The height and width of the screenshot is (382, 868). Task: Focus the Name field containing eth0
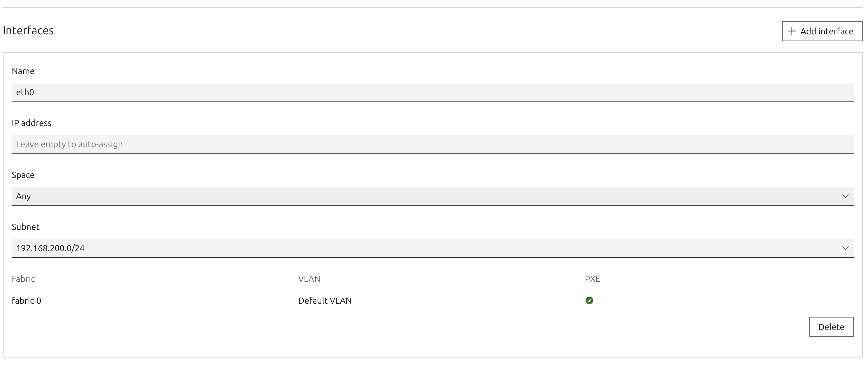tap(433, 92)
